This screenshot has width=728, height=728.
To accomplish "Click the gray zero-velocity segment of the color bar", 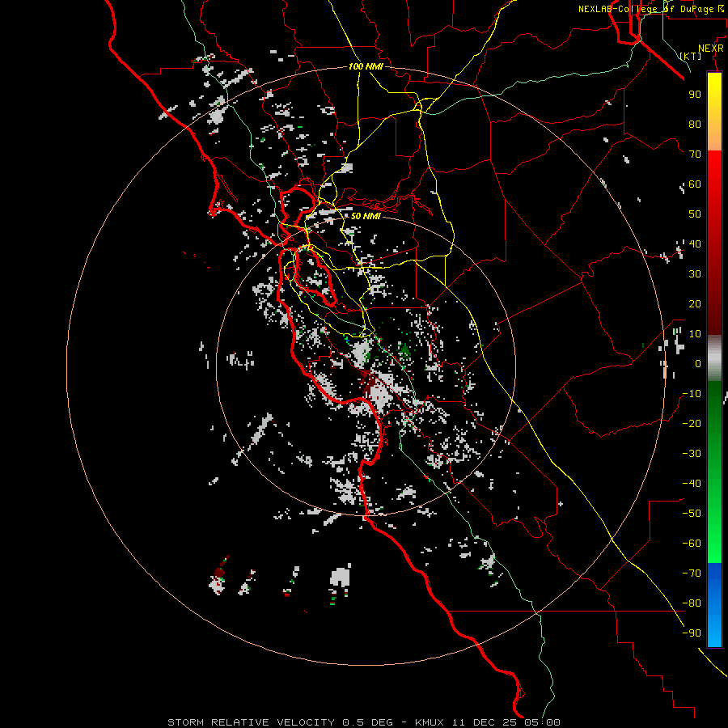I will [714, 358].
